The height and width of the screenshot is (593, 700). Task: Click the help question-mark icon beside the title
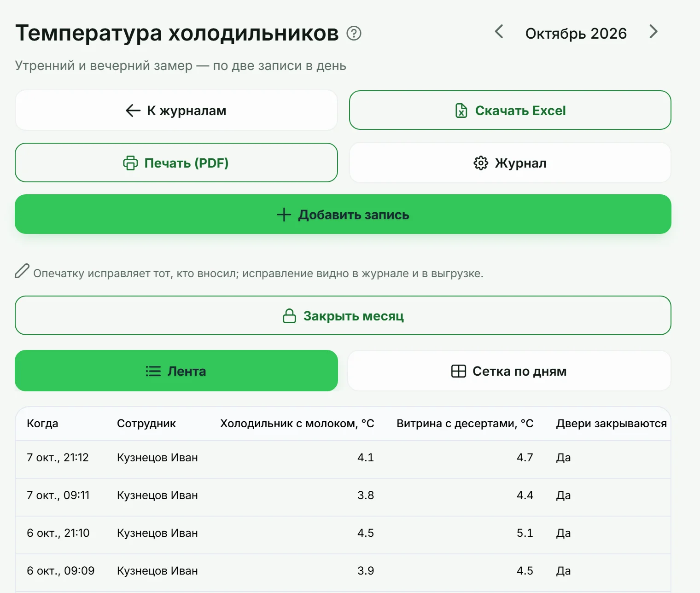(x=354, y=33)
